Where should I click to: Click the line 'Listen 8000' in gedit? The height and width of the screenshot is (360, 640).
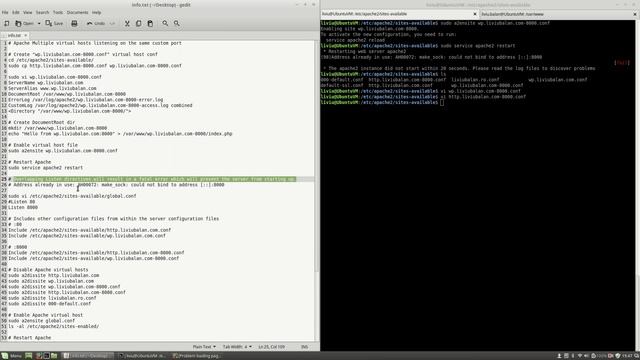point(23,207)
